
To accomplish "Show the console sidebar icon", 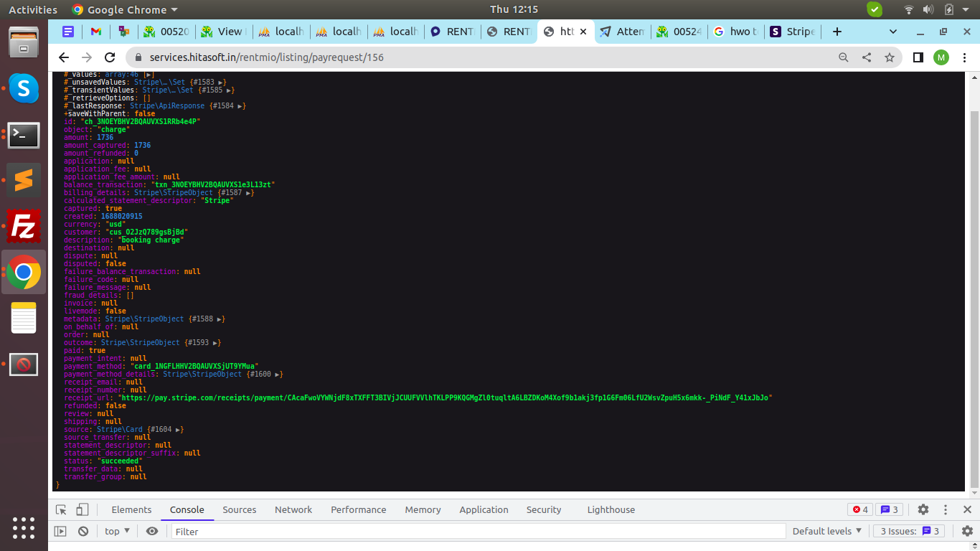I will 60,531.
